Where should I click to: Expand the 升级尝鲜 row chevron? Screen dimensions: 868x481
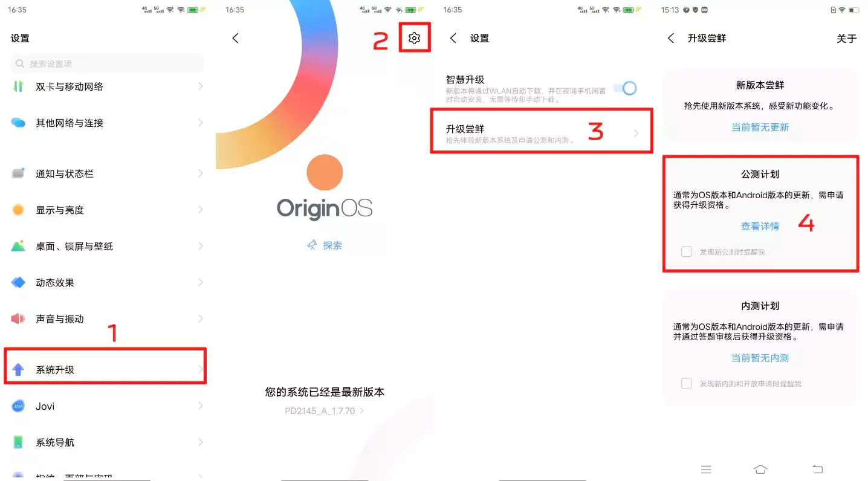636,134
